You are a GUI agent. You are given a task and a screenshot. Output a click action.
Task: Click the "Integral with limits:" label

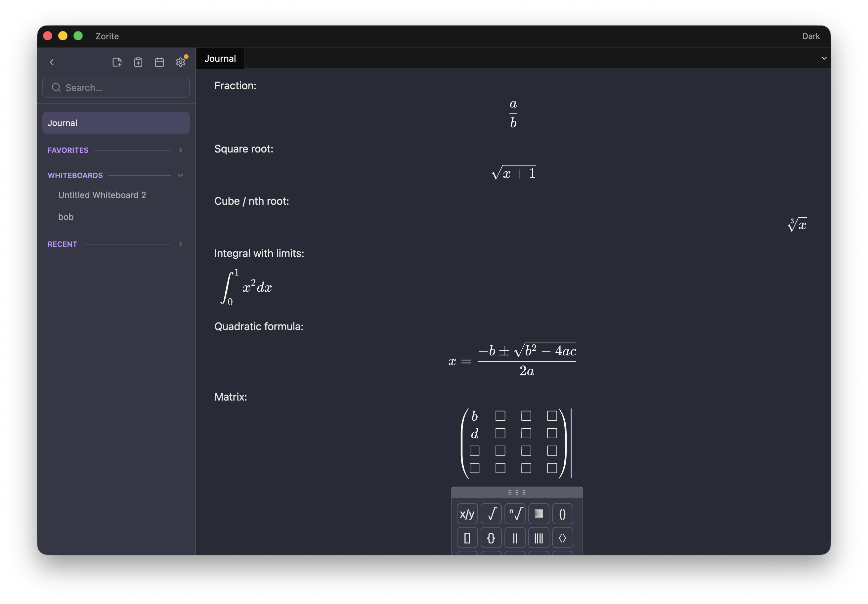pos(259,253)
